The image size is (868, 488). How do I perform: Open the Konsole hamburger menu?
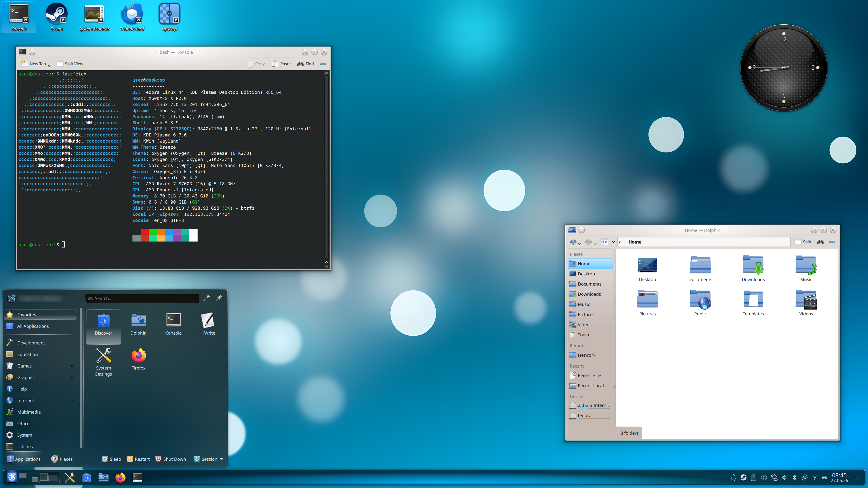[323, 64]
